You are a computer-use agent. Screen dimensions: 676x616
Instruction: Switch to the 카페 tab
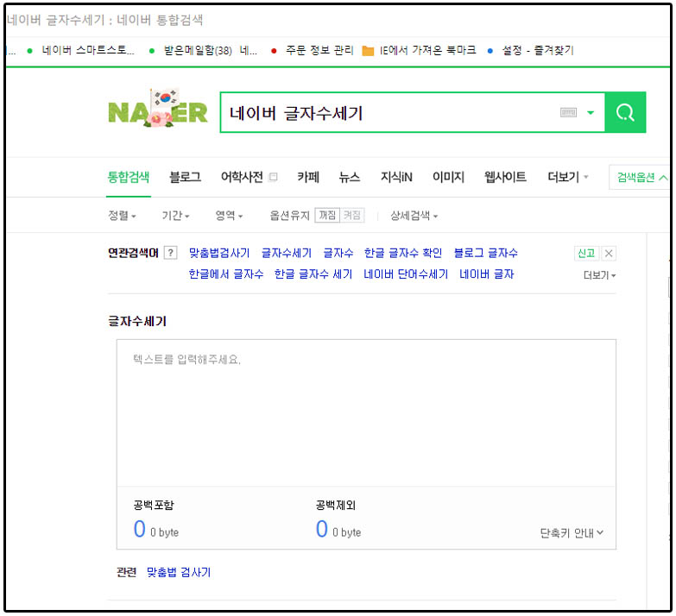pyautogui.click(x=308, y=177)
